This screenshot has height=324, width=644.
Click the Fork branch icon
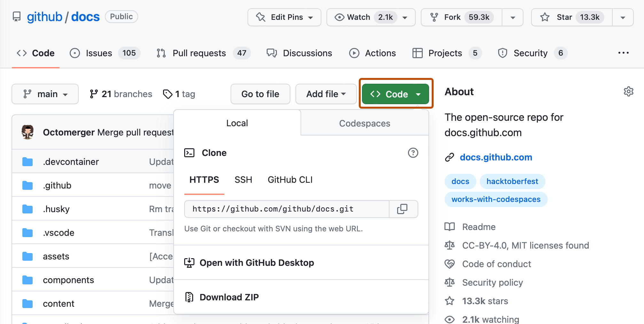(434, 17)
